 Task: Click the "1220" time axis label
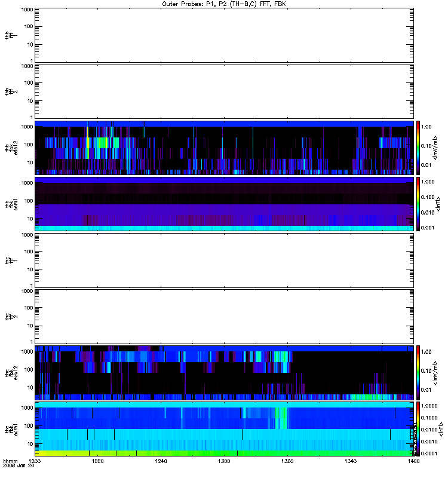pyautogui.click(x=98, y=461)
